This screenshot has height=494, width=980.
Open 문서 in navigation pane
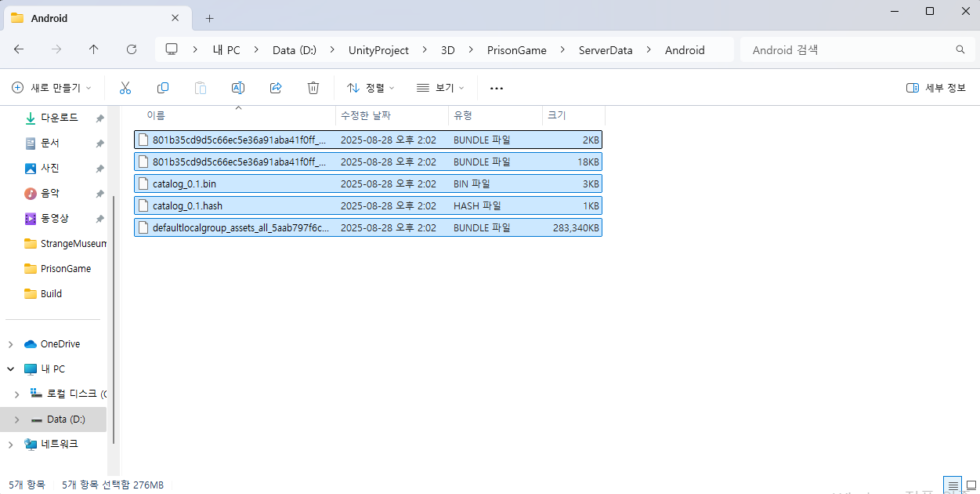coord(50,143)
